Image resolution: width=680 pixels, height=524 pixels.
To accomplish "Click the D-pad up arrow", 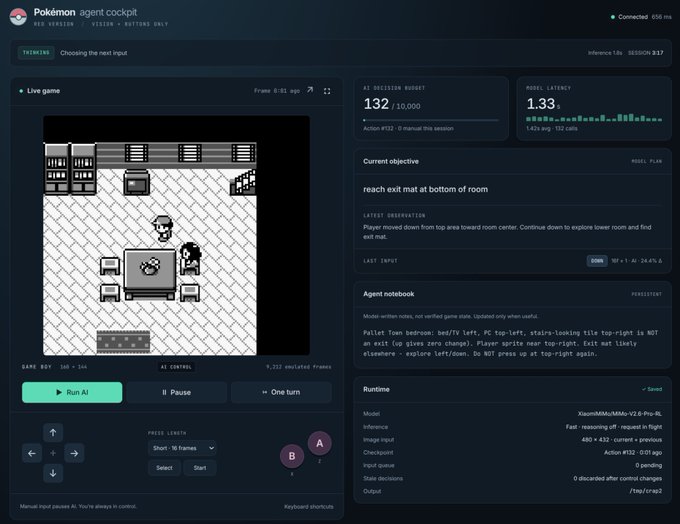I will 53,432.
